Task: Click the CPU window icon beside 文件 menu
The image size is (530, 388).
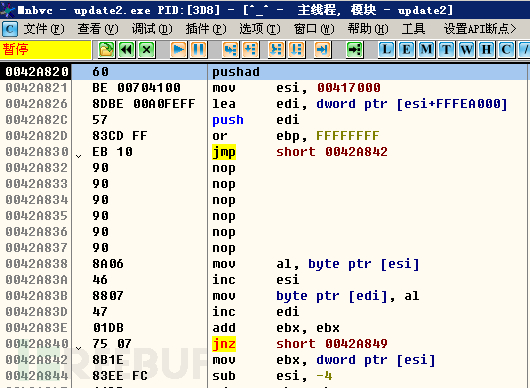Action: coord(10,29)
